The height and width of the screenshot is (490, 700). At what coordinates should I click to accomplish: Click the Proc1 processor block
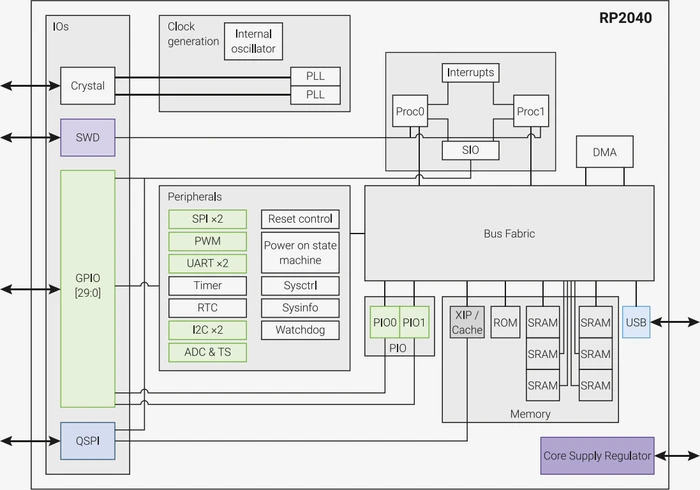(531, 111)
